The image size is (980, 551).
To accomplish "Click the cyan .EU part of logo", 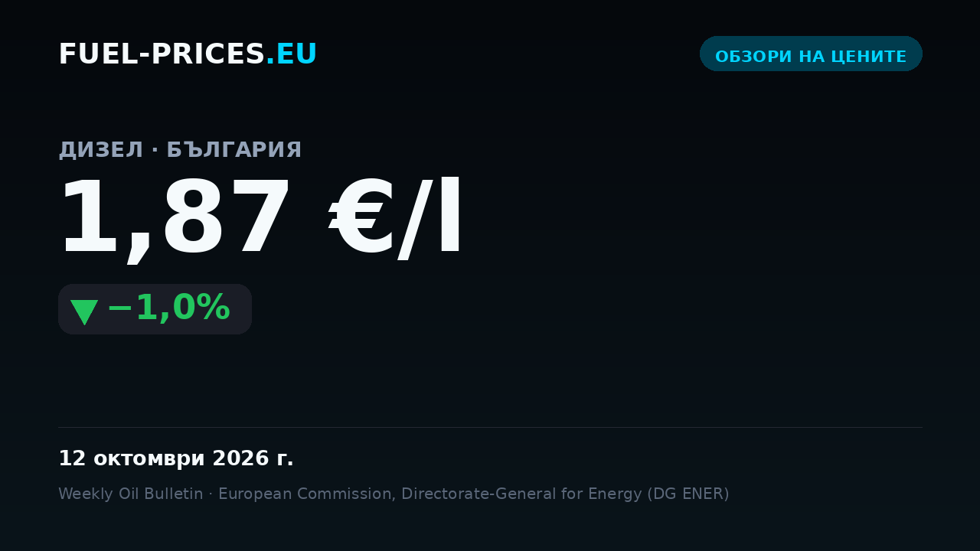I will point(292,54).
